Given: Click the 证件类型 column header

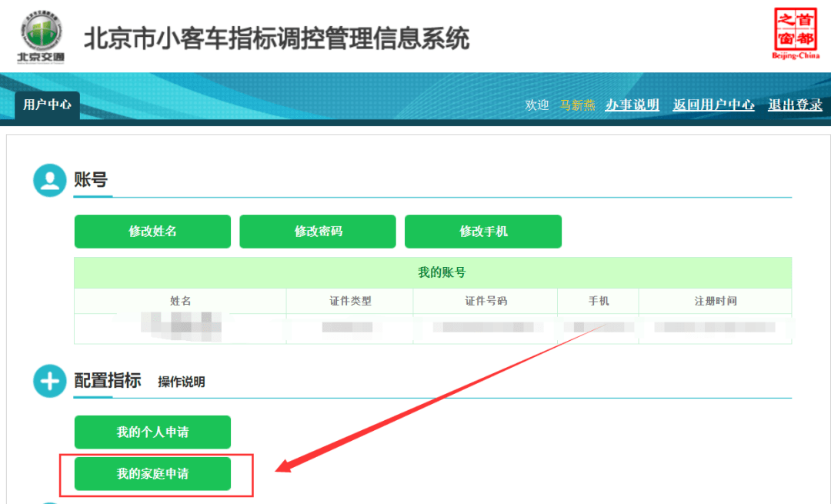Looking at the screenshot, I should point(349,301).
